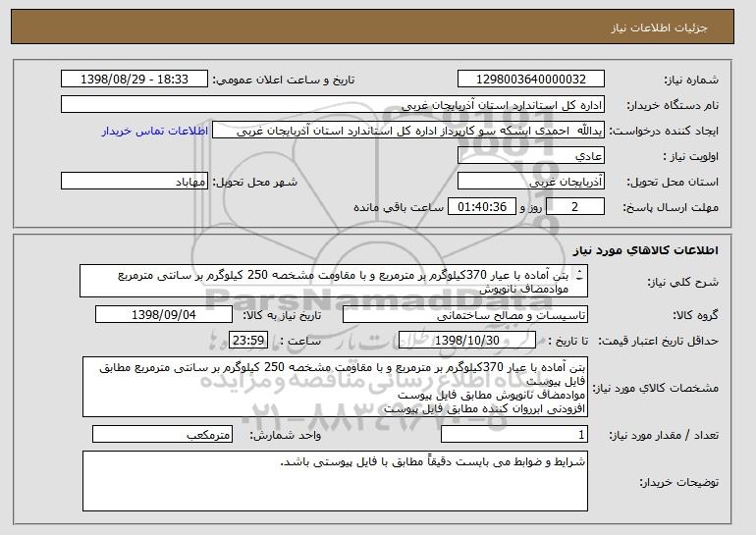Click label توضیحات خریدار
This screenshot has height=535, width=756.
tap(678, 482)
